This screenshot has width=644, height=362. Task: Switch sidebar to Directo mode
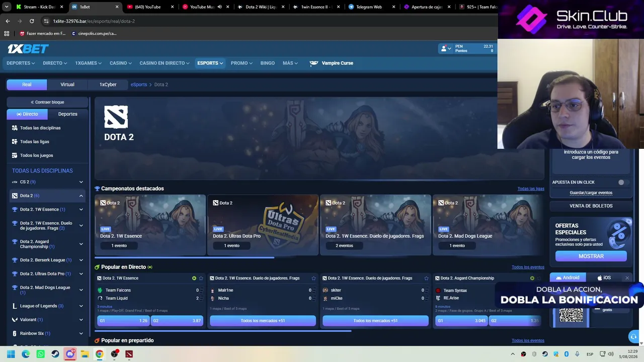(27, 114)
